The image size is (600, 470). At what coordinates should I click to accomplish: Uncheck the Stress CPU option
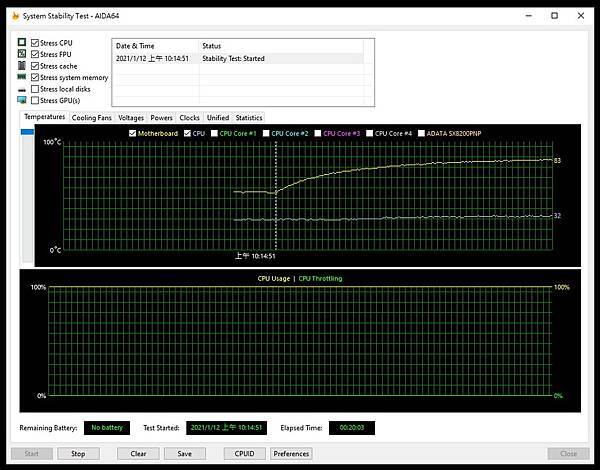pyautogui.click(x=37, y=44)
